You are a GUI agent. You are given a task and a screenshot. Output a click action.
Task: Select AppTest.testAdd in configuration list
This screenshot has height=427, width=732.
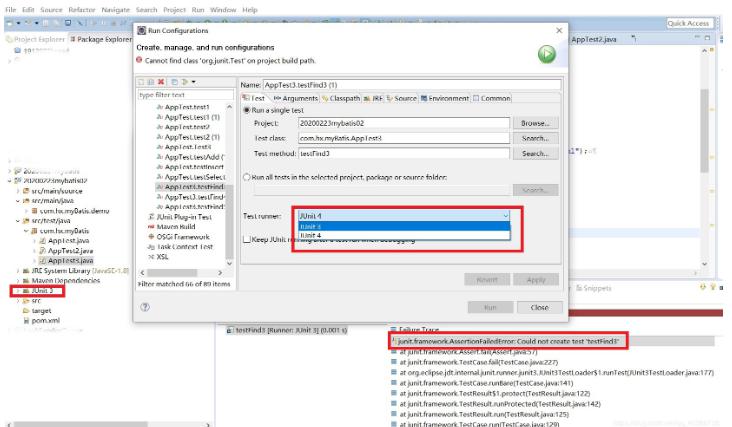coord(194,157)
